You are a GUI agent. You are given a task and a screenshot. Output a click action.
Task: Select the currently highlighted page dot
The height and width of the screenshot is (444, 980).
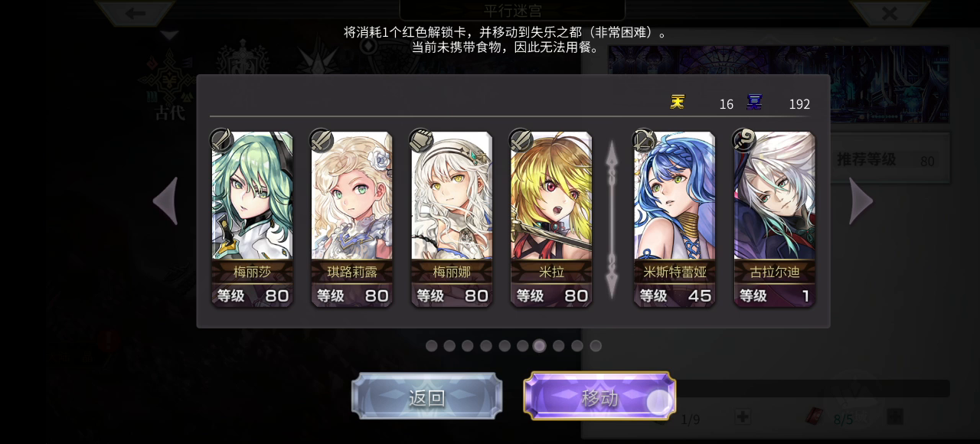[540, 346]
